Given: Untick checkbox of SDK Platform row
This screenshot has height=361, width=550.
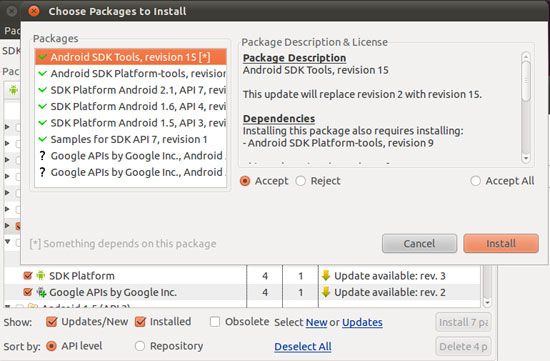Looking at the screenshot, I should coord(28,276).
